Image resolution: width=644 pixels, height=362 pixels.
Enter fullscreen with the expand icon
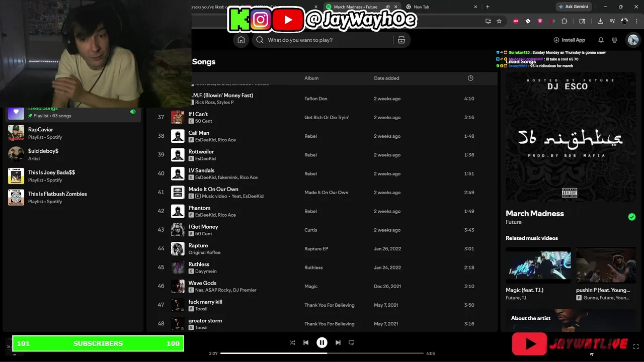[x=636, y=346]
